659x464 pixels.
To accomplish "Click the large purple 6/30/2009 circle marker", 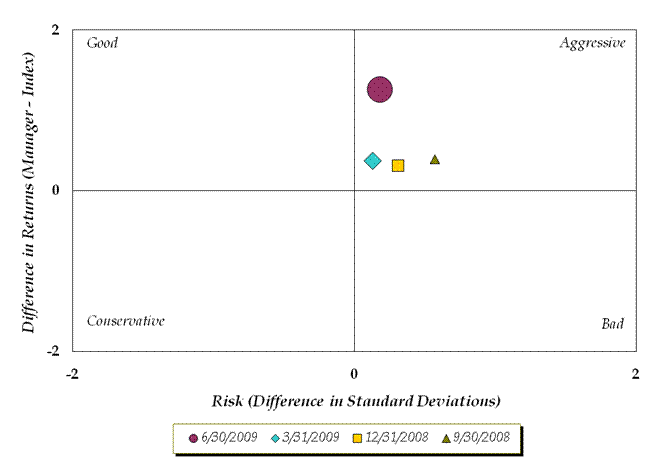I will click(x=380, y=89).
